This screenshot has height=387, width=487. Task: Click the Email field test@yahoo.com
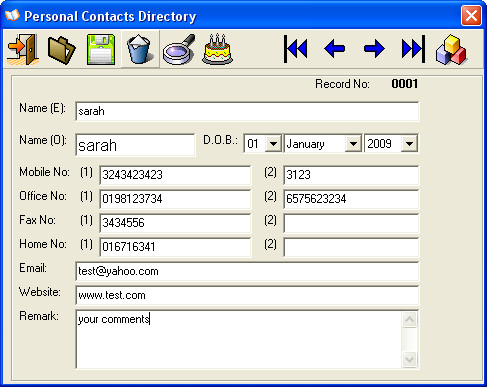coord(247,271)
